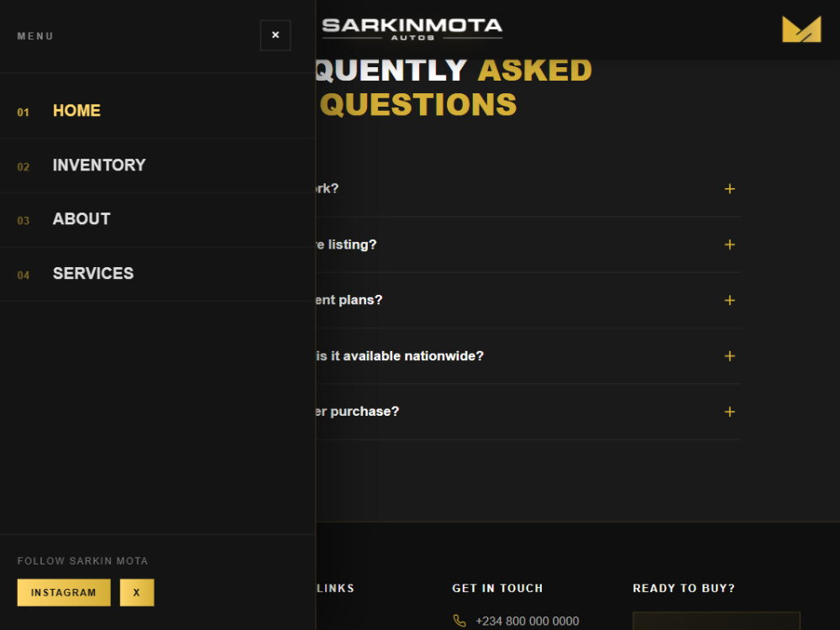
Task: Call +234 800 000 0000 link
Action: coord(528,621)
